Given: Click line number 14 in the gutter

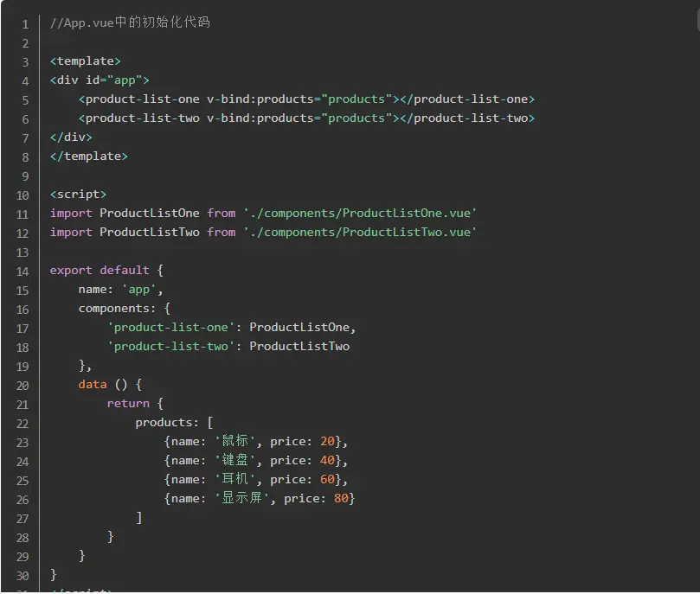Looking at the screenshot, I should (22, 271).
